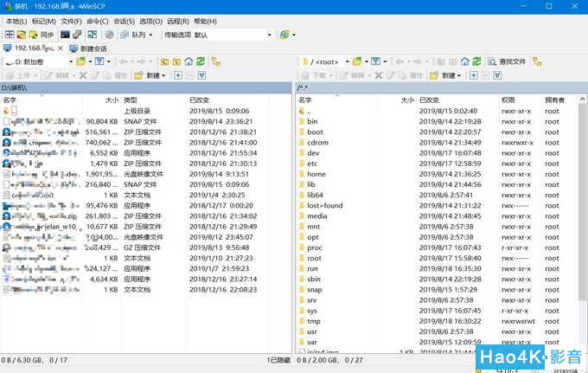Select the remote var folder
Viewport: 588px width, 373px height.
312,342
